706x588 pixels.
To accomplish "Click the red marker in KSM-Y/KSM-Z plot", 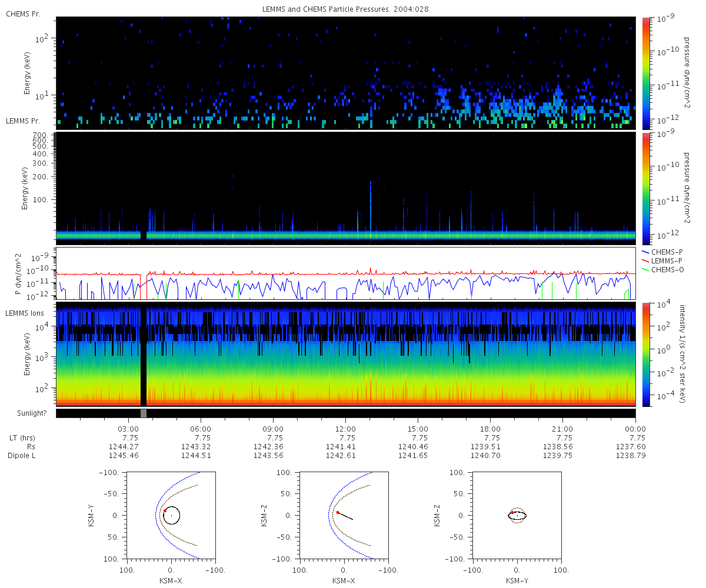I will [512, 513].
